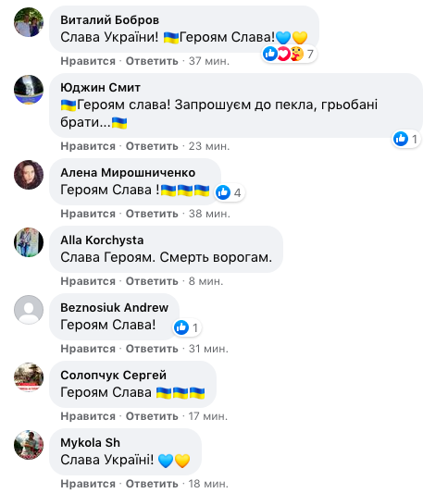Reply to Юджин Смит's comment with Ответить
The height and width of the screenshot is (493, 448).
pos(152,146)
